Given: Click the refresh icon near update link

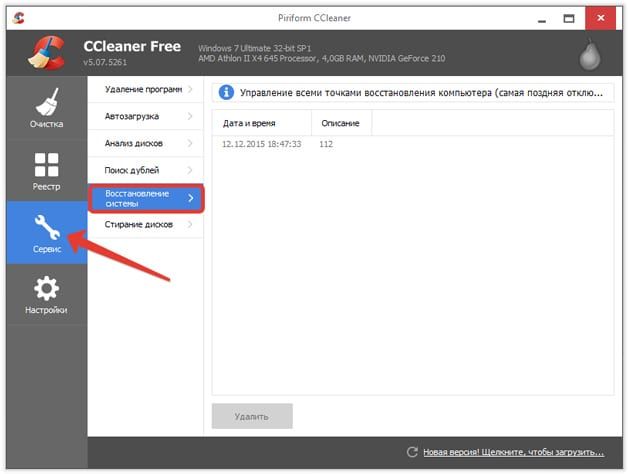Looking at the screenshot, I should click(412, 452).
